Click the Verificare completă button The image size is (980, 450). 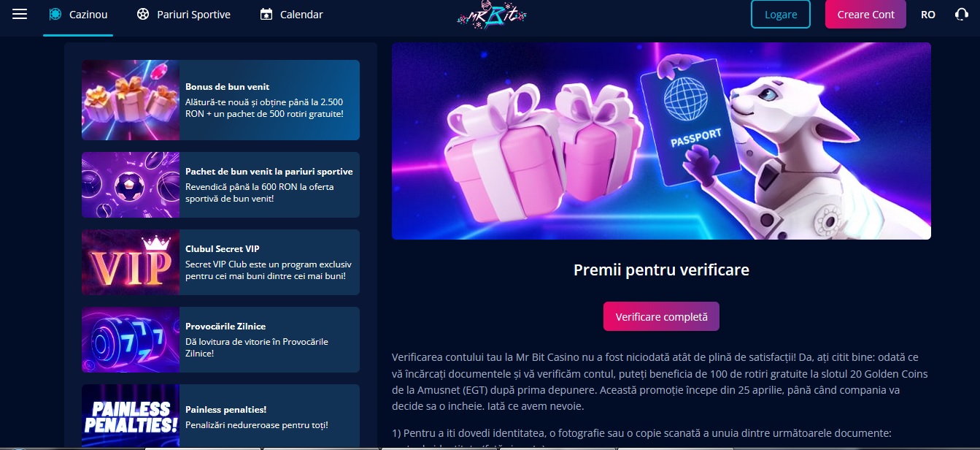[x=661, y=316]
